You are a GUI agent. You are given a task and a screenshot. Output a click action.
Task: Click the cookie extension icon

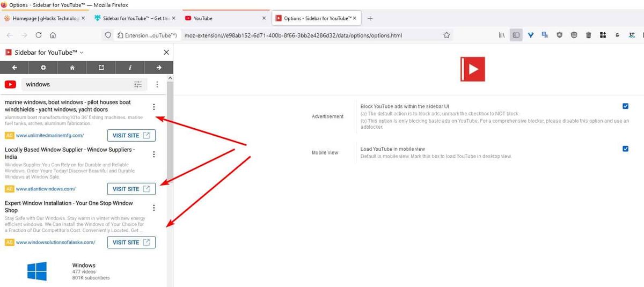(x=574, y=35)
